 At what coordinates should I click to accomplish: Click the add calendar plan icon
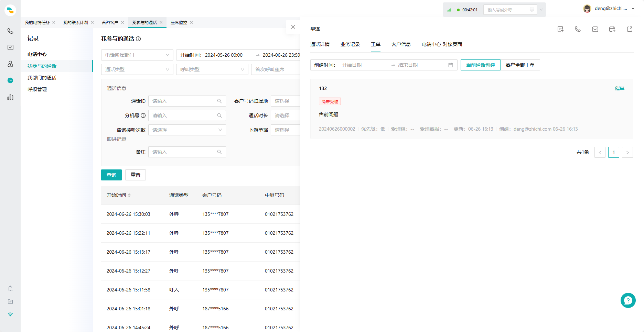pyautogui.click(x=612, y=29)
